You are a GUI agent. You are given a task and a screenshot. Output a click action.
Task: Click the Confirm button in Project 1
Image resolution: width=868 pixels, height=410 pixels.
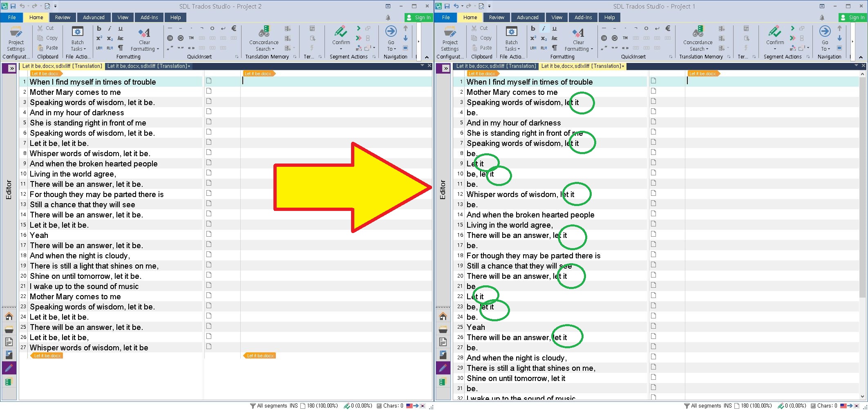pos(775,36)
